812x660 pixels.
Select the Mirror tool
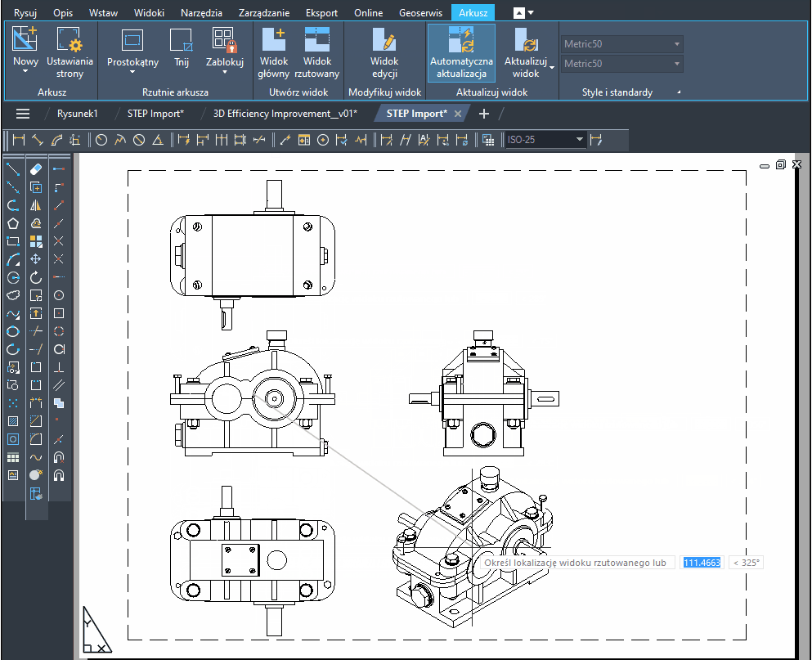tap(36, 205)
